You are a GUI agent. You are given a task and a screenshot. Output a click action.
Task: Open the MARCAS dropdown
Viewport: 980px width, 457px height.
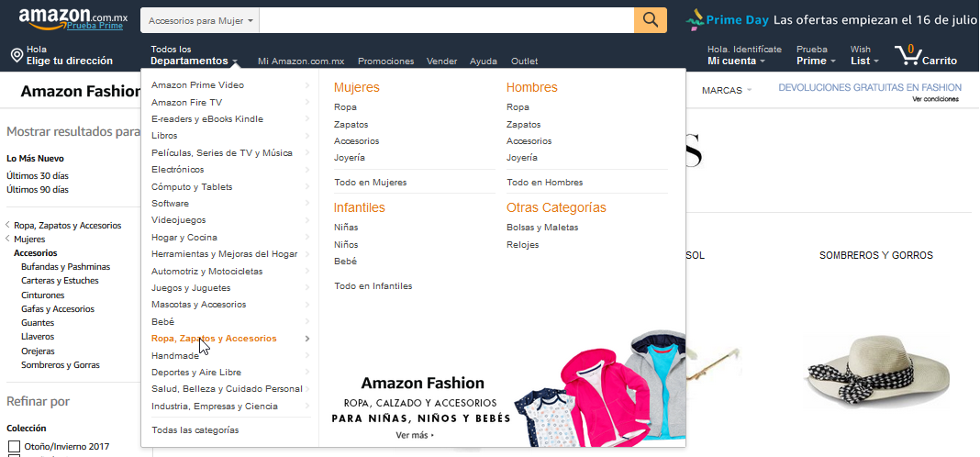click(x=726, y=91)
